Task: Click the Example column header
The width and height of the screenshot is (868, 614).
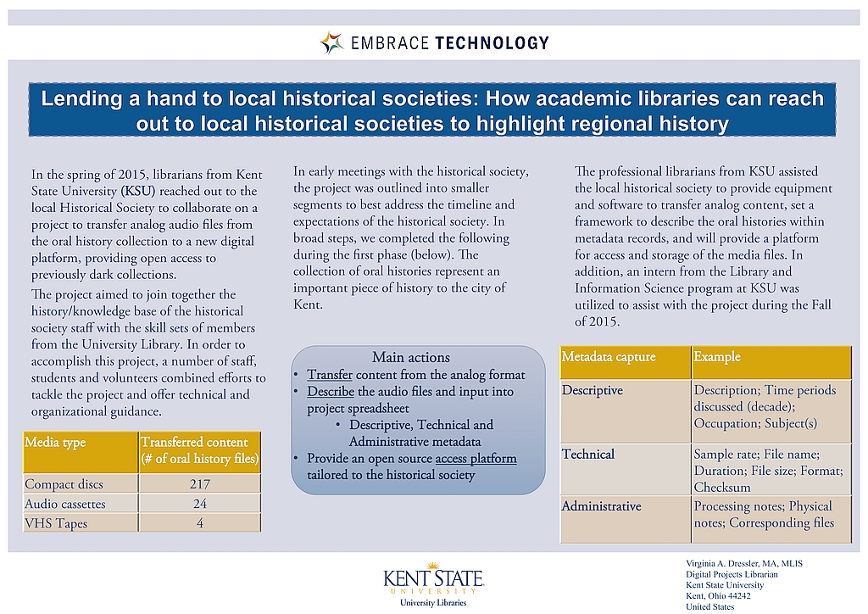Action: 717,357
